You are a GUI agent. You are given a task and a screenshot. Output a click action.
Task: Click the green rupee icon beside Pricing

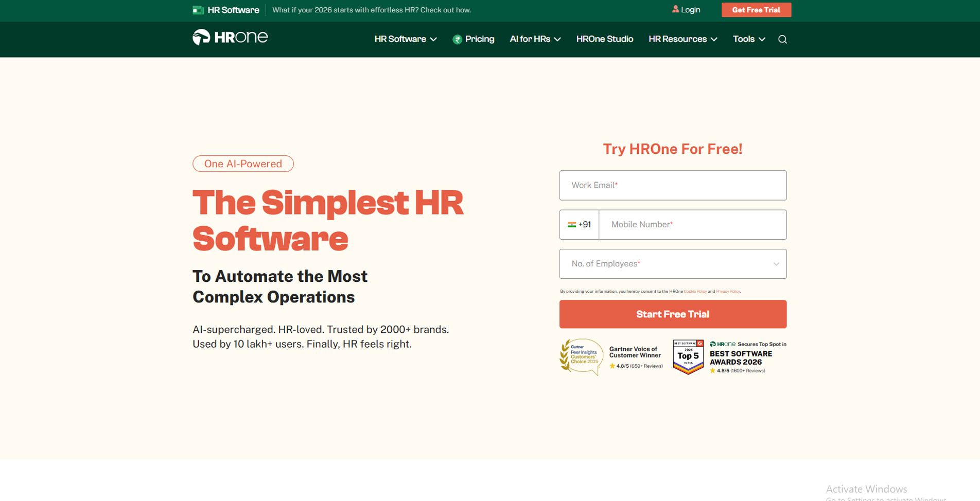click(x=457, y=39)
